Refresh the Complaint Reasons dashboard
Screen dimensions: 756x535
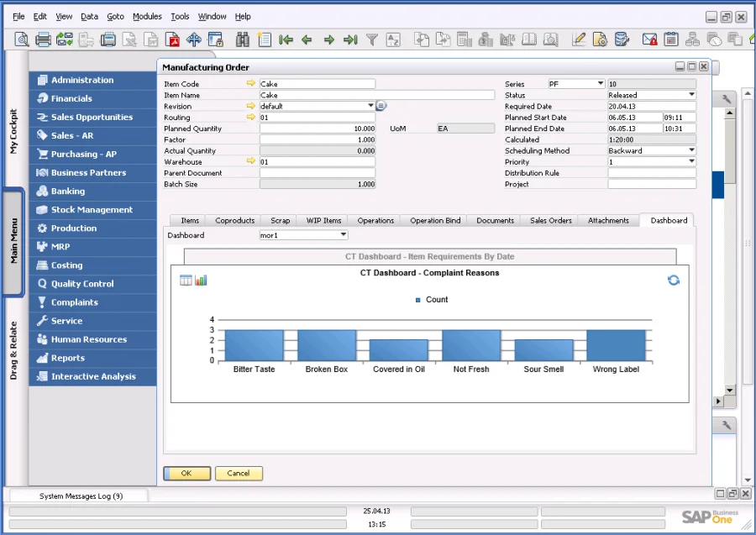pyautogui.click(x=674, y=280)
